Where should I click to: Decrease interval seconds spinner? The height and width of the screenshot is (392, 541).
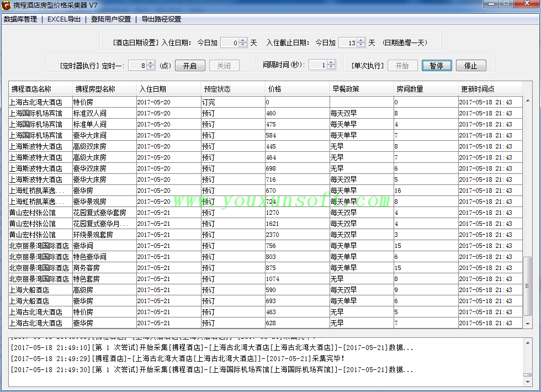point(331,67)
